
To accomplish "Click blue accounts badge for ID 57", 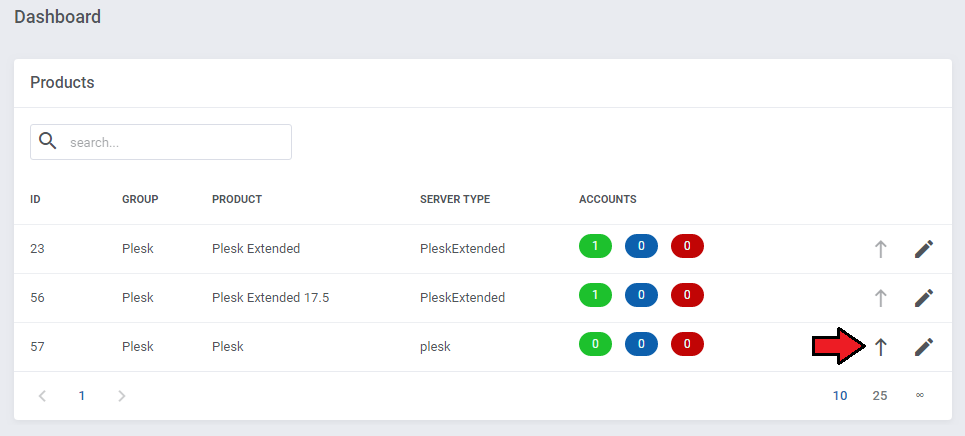I will coord(641,344).
